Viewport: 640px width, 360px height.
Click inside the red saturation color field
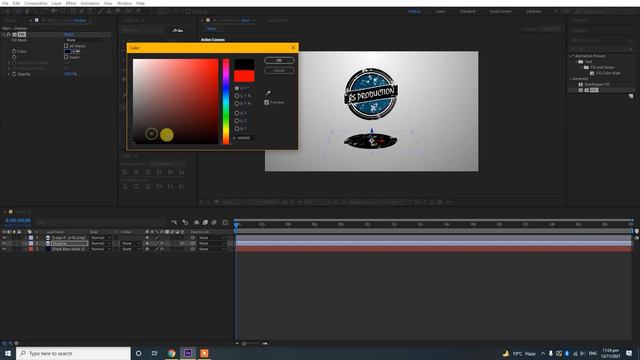click(176, 101)
